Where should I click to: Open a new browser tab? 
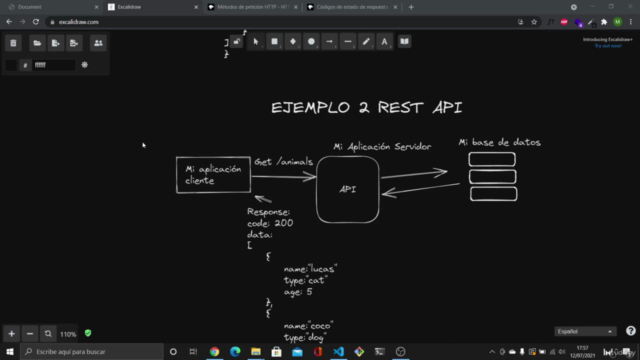411,7
